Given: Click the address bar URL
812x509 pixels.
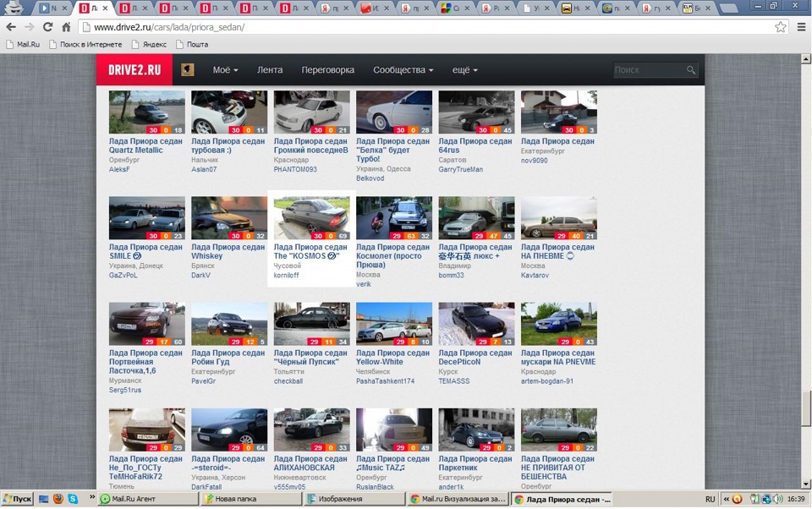Looking at the screenshot, I should point(169,27).
